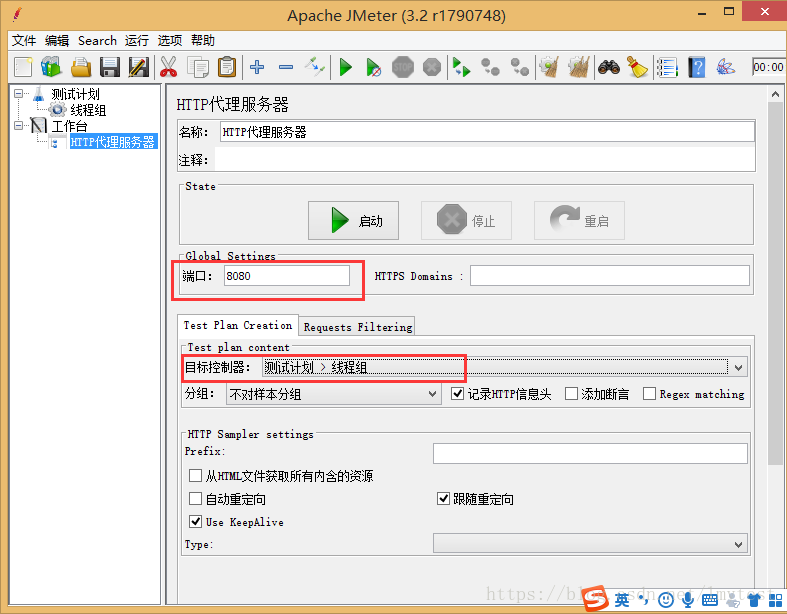This screenshot has height=614, width=787.
Task: Collapse the 测试计划 tree node
Action: [x=19, y=93]
